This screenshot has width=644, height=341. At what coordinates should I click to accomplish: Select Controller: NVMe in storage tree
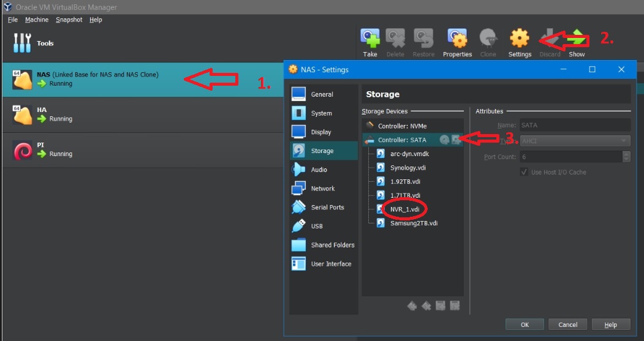point(413,126)
